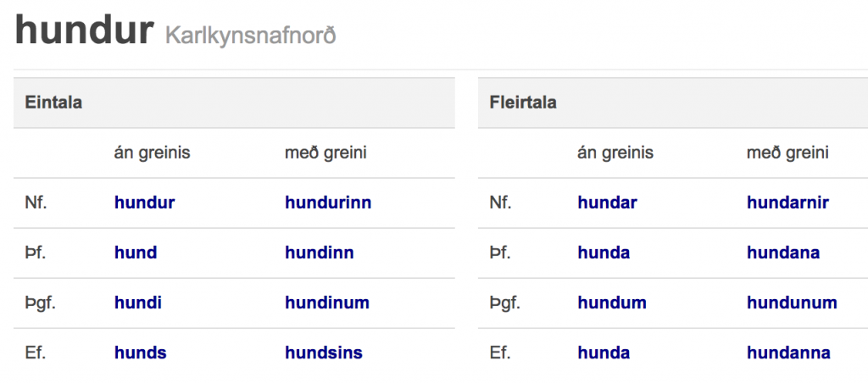Open the "hundurinn" word form link
This screenshot has width=868, height=383.
328,203
